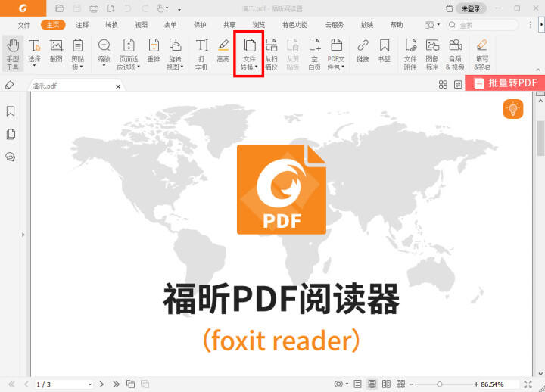Open the Clipboard (剪贴板) tool
This screenshot has width=545, height=392.
coord(78,54)
